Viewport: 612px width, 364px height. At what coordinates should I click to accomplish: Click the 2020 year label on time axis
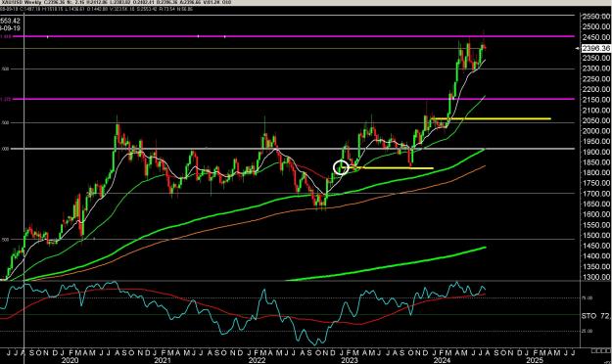point(70,360)
